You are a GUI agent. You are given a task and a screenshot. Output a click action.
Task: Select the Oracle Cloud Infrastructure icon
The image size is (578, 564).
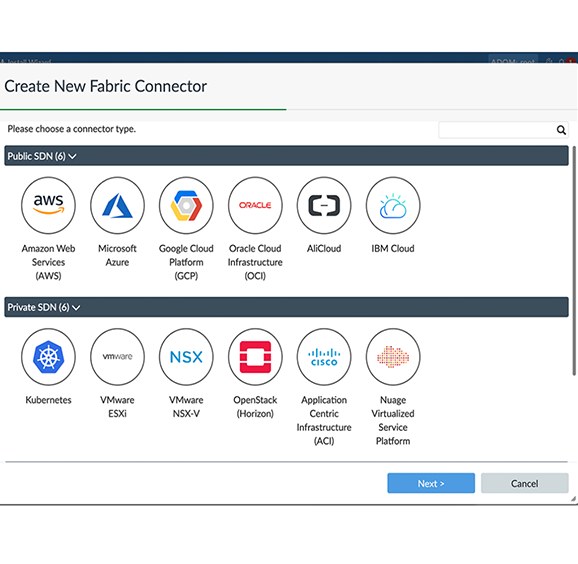[x=255, y=205]
